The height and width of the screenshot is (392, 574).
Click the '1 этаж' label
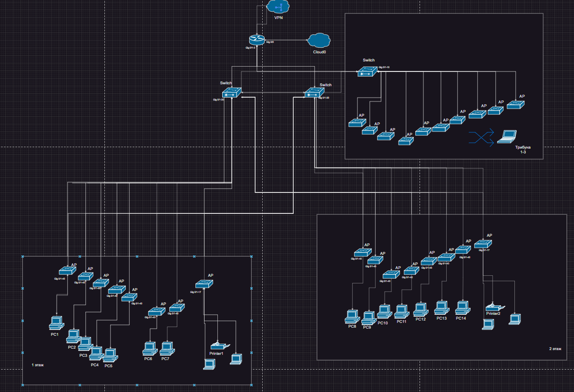[x=38, y=365]
